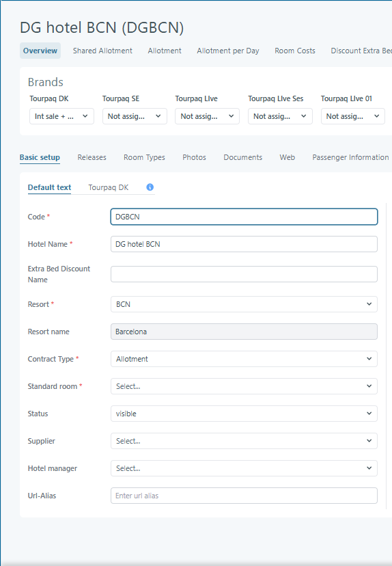Open the Allotment tab
The height and width of the screenshot is (566, 392).
coord(165,51)
